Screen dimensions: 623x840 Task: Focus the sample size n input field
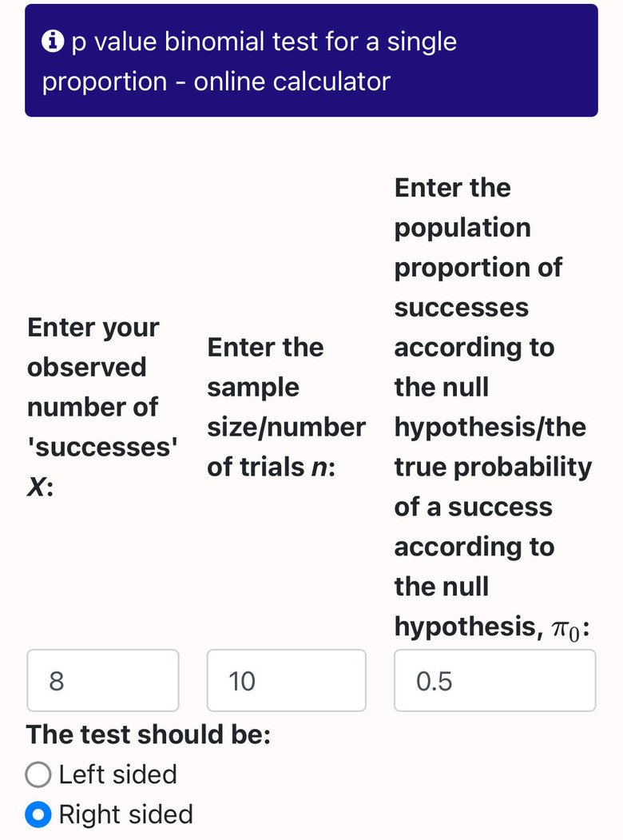pos(287,680)
